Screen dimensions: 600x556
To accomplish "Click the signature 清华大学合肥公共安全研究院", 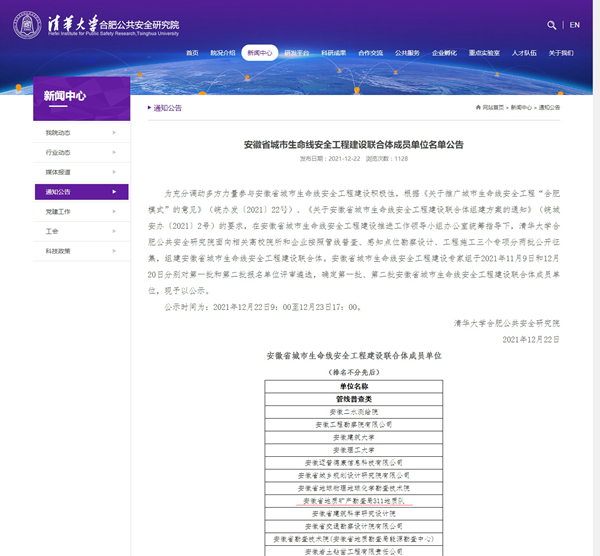I will pos(507,324).
